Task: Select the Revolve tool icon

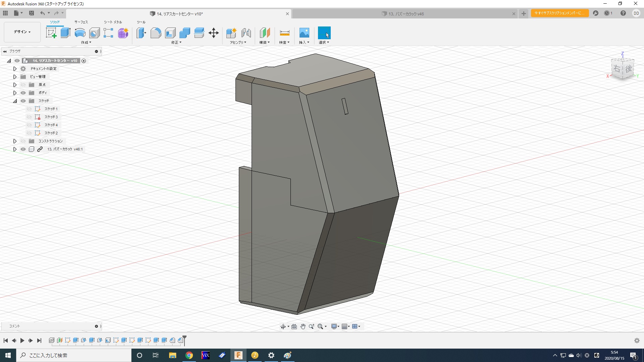Action: 80,33
